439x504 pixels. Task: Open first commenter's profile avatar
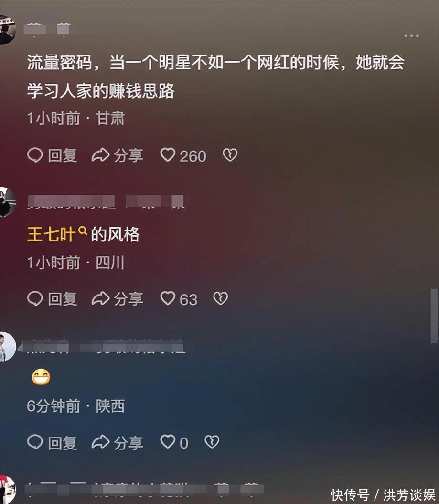[7, 30]
